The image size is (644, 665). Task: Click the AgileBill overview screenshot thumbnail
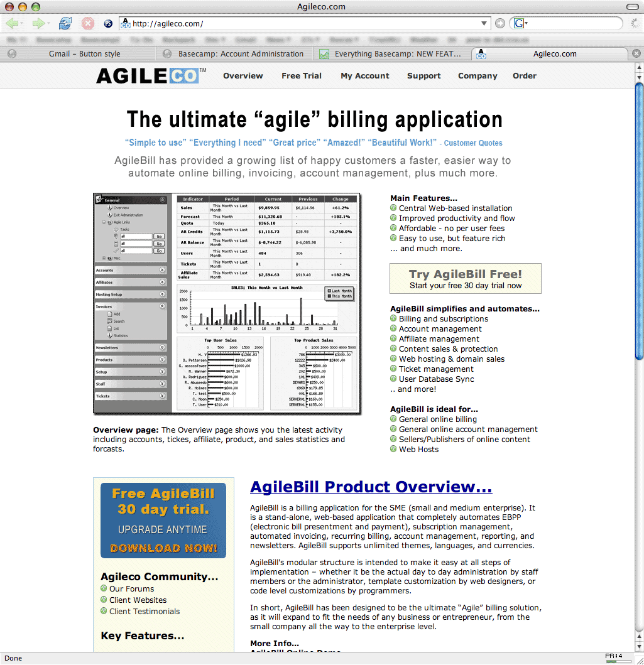[227, 304]
